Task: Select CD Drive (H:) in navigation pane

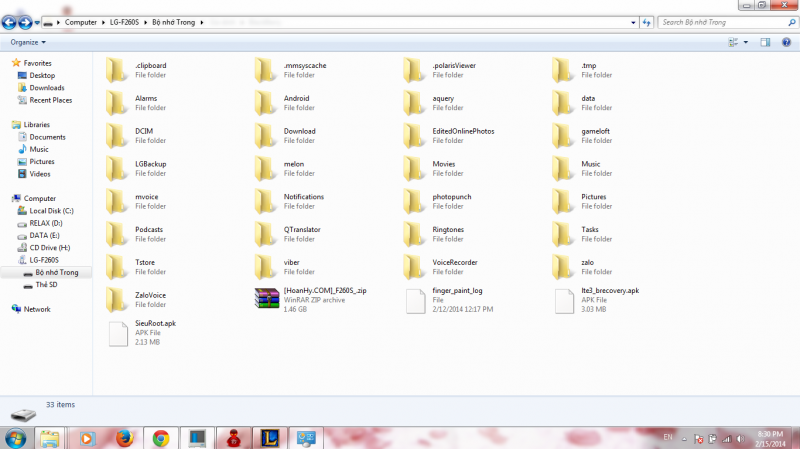Action: (49, 248)
